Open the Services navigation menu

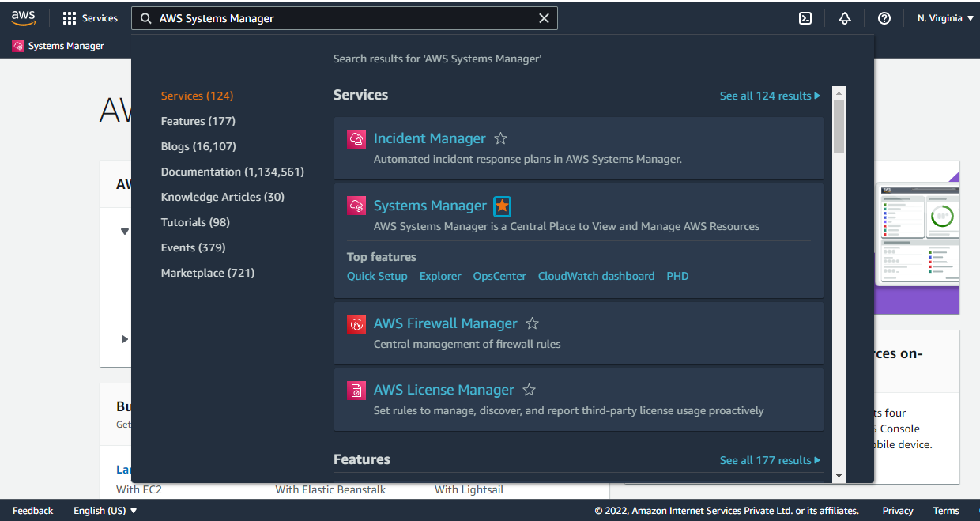coord(89,17)
